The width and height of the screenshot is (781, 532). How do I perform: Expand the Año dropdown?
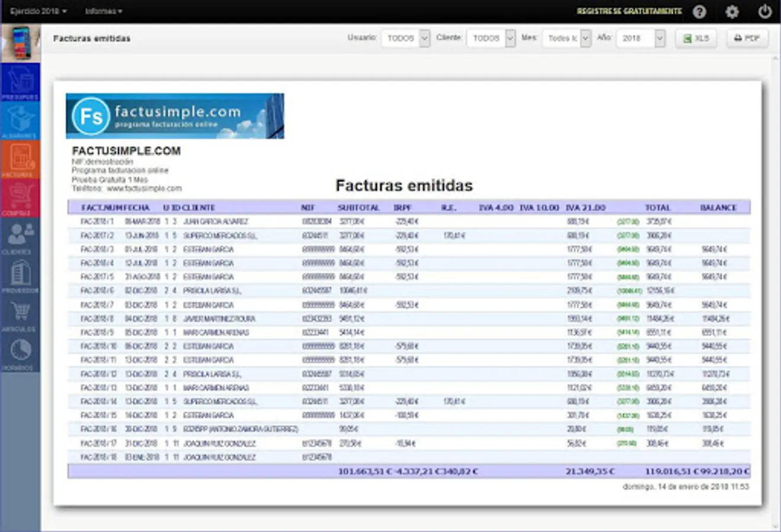(x=641, y=38)
